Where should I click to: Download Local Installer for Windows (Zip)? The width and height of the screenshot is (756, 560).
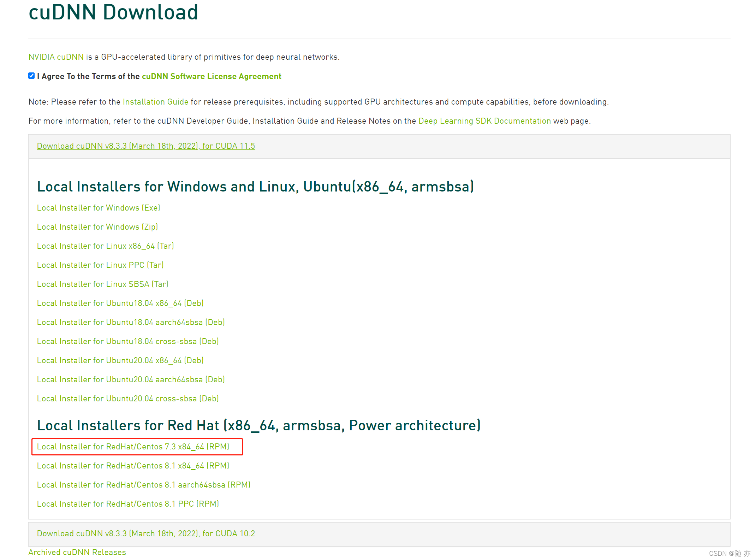(97, 227)
